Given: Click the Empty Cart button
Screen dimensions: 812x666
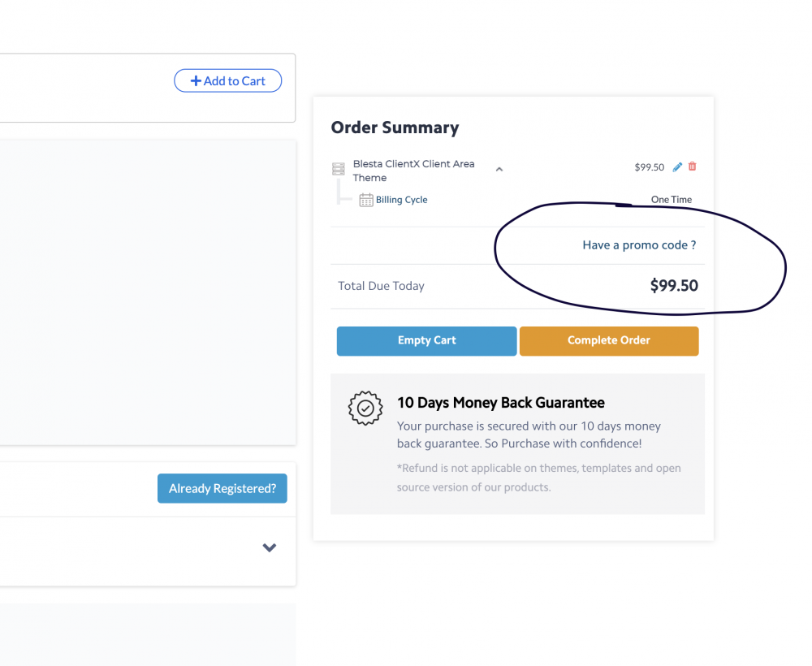Looking at the screenshot, I should point(426,340).
